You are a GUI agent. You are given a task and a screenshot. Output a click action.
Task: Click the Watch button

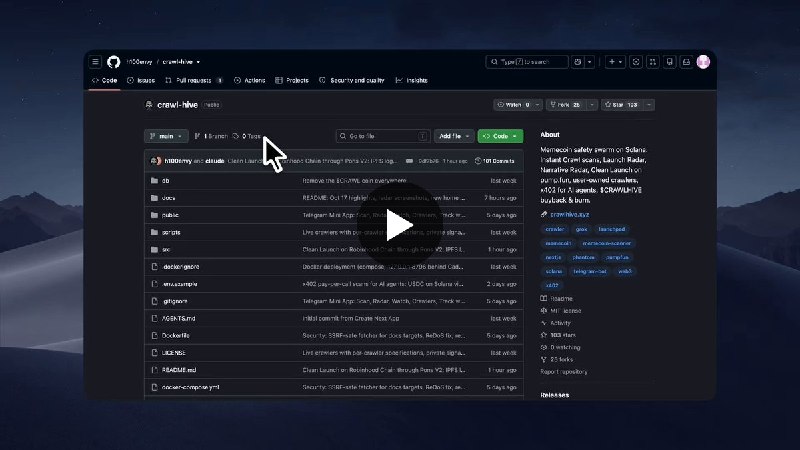coord(514,105)
